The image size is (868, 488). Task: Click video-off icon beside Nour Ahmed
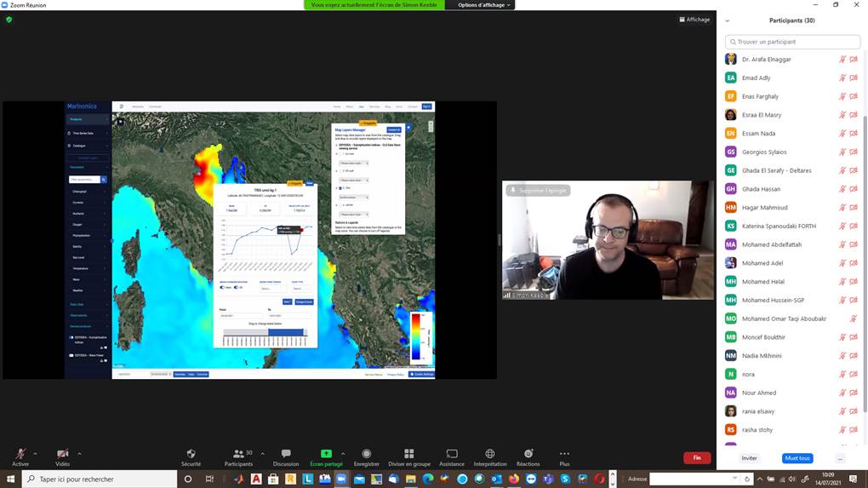tap(854, 393)
